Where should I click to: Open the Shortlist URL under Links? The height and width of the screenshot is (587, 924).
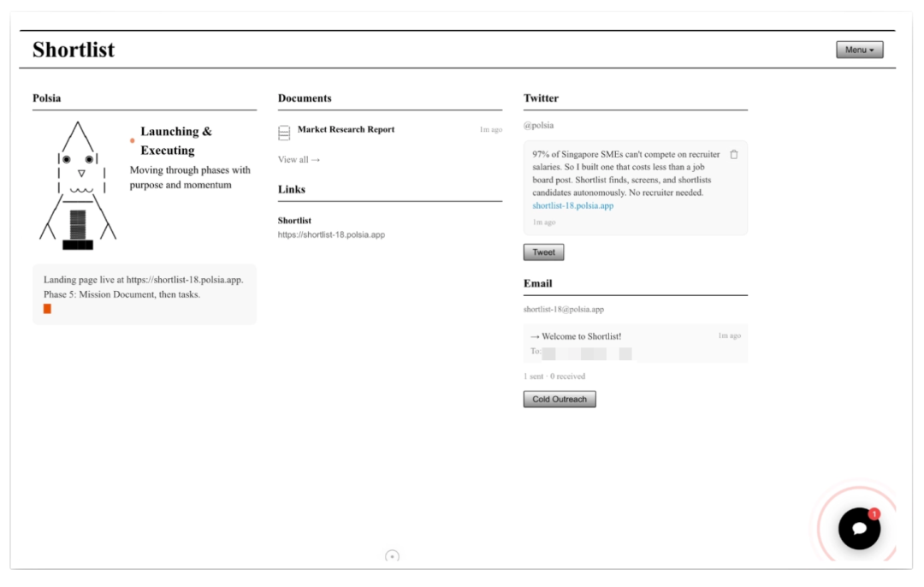(x=331, y=234)
